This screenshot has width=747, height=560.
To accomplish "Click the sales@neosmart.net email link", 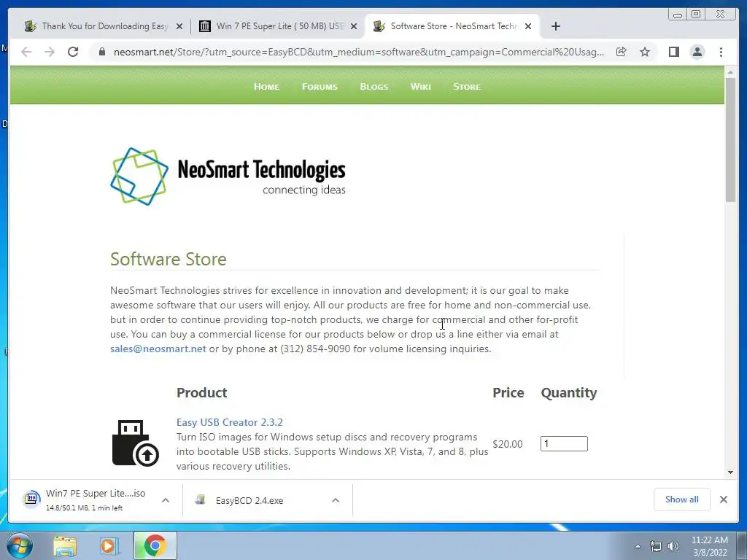I will (x=158, y=349).
